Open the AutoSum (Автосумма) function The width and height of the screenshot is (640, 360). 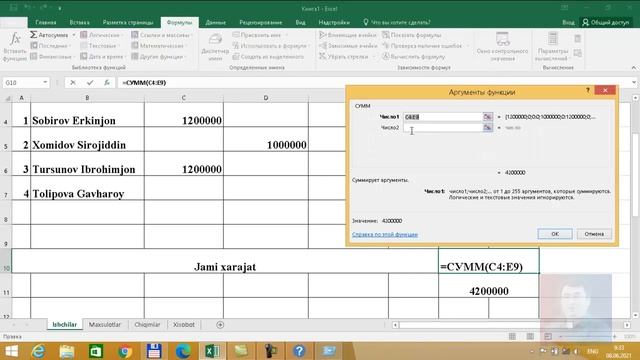coord(49,35)
